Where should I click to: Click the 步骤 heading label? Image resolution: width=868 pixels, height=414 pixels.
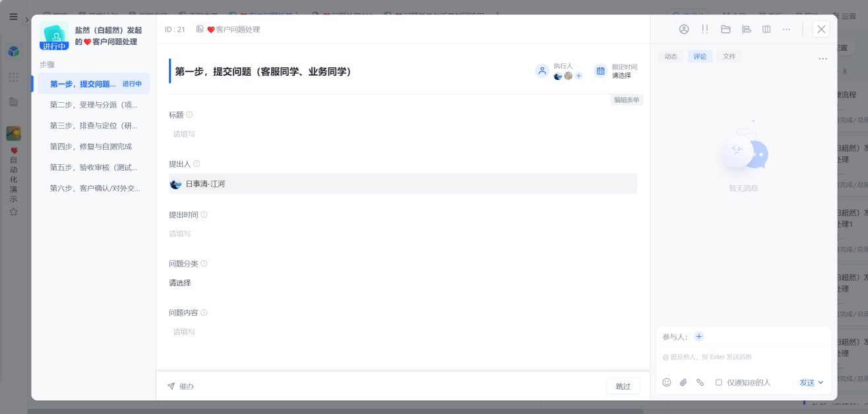click(x=47, y=65)
